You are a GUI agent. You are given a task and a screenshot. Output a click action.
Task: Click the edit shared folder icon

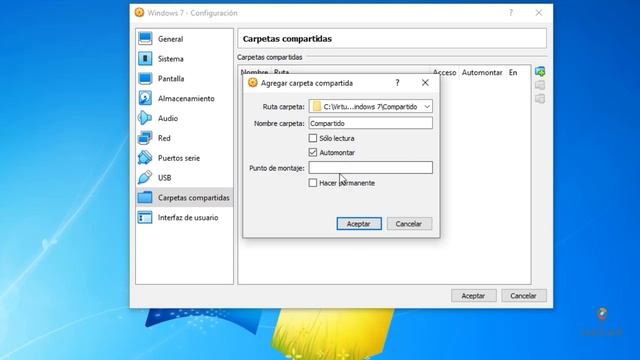(x=540, y=85)
